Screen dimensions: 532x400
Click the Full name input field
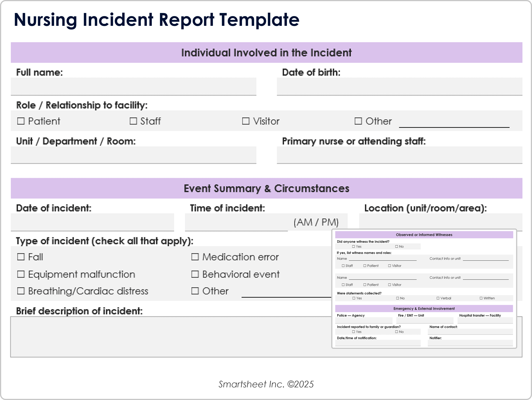133,86
